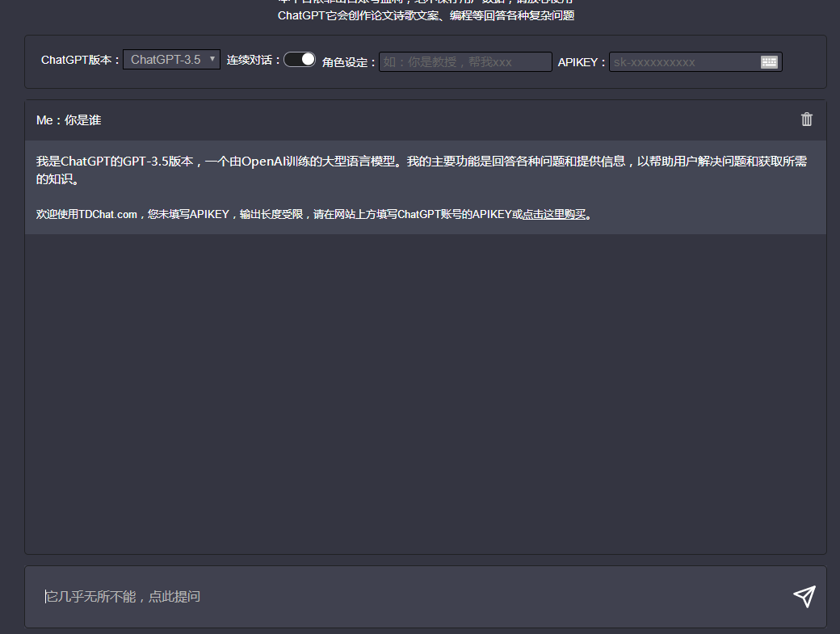
Task: Click the header line ChatGPT它会创作论文诗歌文案
Action: pos(426,15)
